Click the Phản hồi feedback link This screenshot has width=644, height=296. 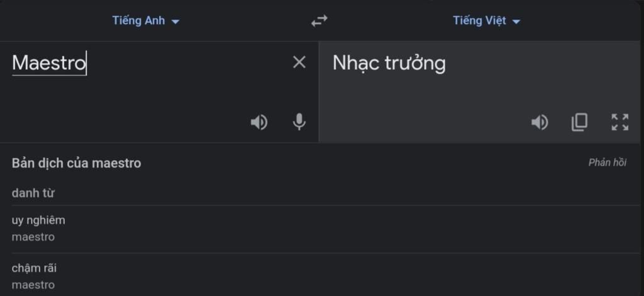(x=607, y=162)
